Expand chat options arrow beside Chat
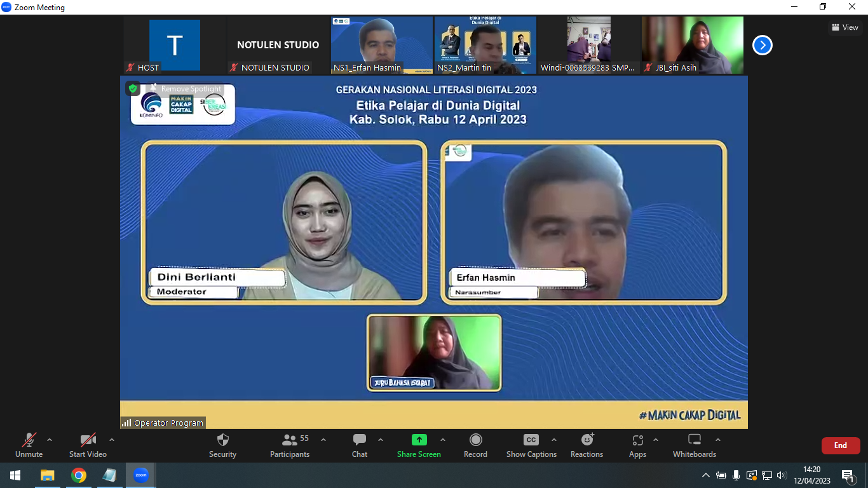The width and height of the screenshot is (868, 488). pyautogui.click(x=381, y=440)
